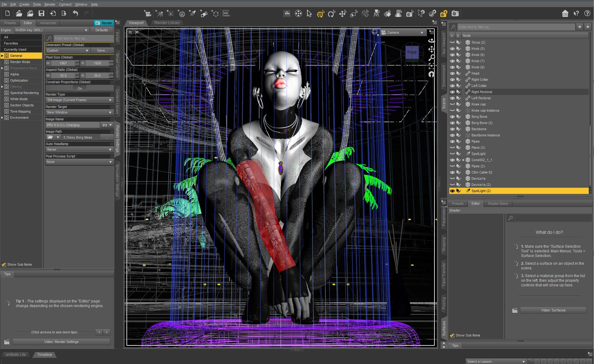Click the Render camera icon in the toolbar
594x364 pixels.
455,13
